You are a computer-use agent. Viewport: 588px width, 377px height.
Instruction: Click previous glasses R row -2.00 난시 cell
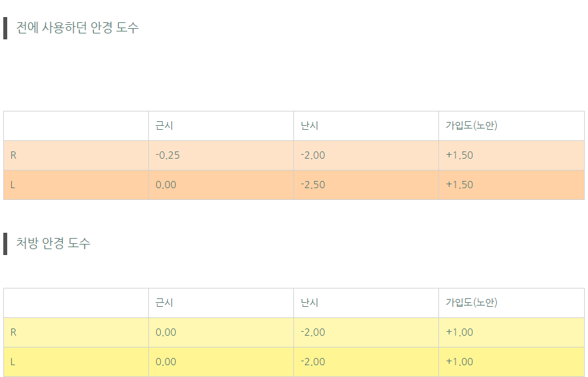click(313, 155)
